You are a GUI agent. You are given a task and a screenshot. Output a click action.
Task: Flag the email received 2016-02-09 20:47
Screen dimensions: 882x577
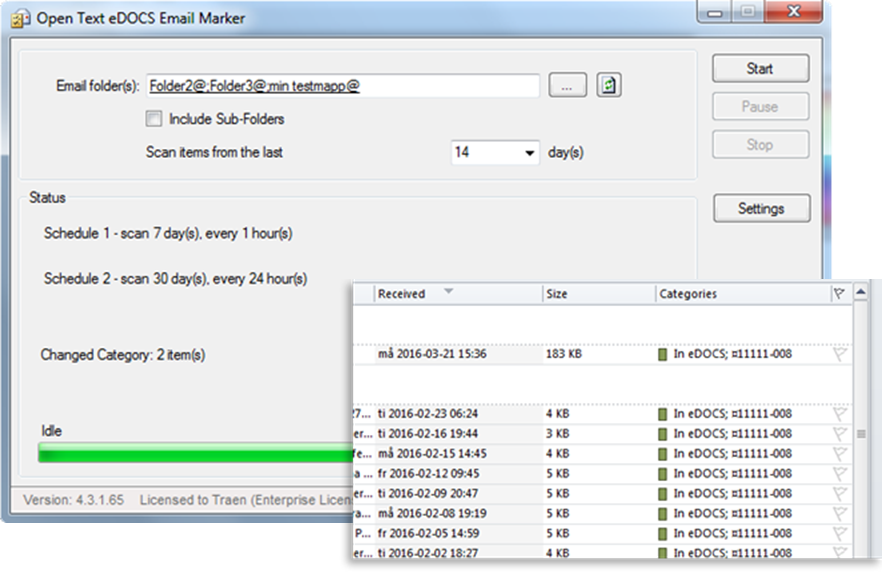[x=840, y=494]
